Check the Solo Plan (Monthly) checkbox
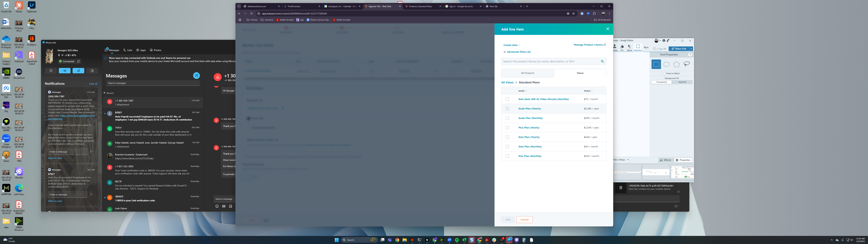This screenshot has width=868, height=244. 507,147
